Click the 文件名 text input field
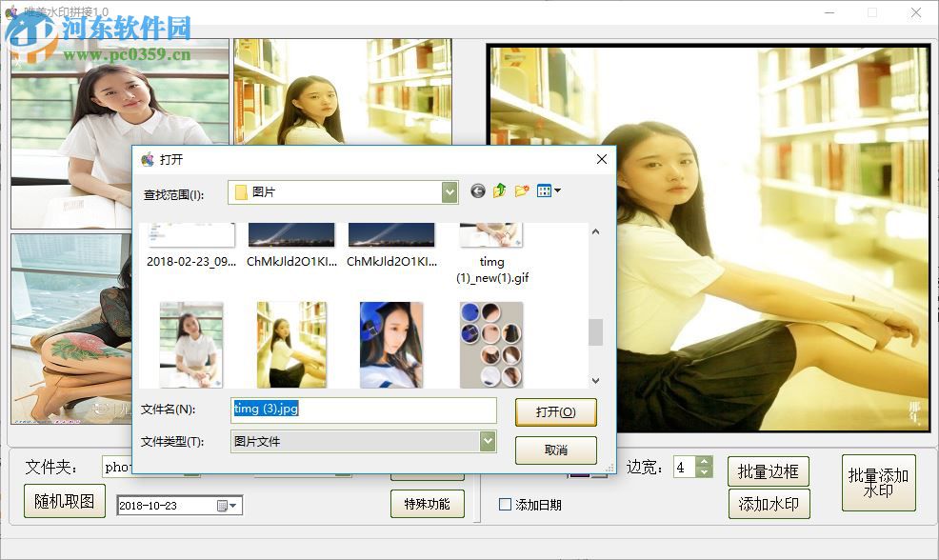Image resolution: width=939 pixels, height=560 pixels. click(x=364, y=410)
